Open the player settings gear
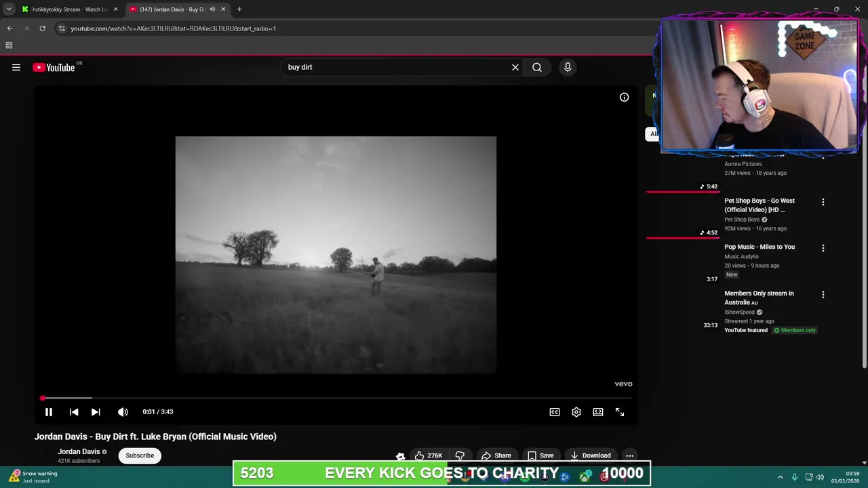Viewport: 868px width, 488px height. pyautogui.click(x=576, y=411)
